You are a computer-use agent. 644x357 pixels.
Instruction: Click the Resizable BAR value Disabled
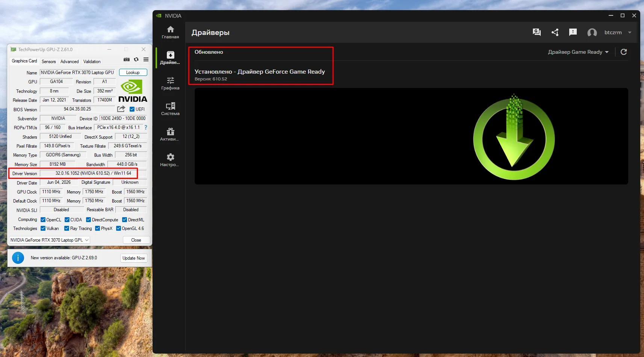pos(131,210)
